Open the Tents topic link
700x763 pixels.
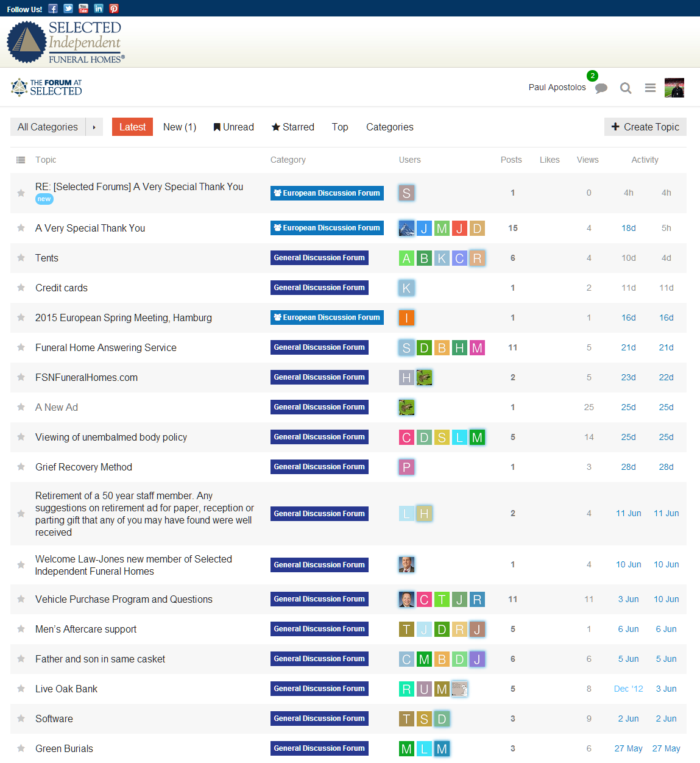click(47, 258)
